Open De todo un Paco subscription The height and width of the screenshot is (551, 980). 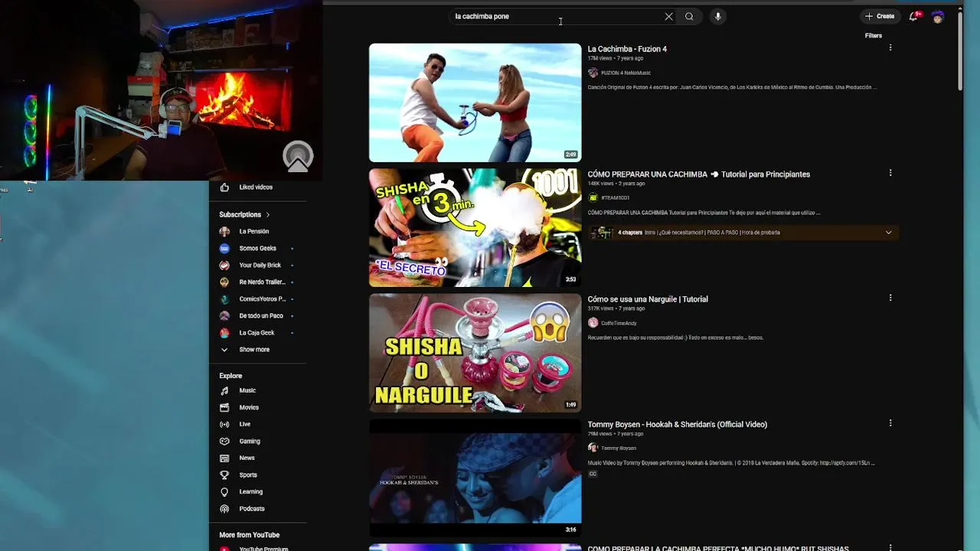click(257, 315)
